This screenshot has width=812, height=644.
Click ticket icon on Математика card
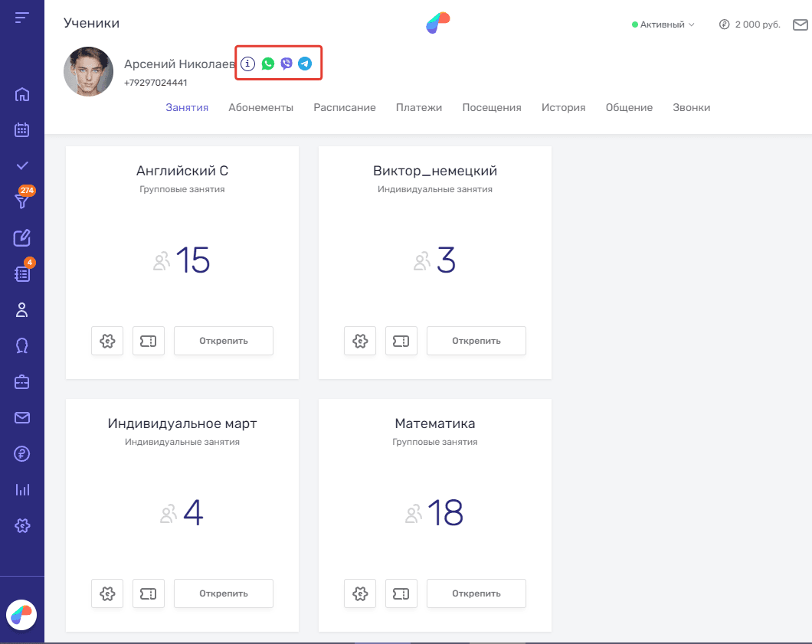(x=400, y=593)
